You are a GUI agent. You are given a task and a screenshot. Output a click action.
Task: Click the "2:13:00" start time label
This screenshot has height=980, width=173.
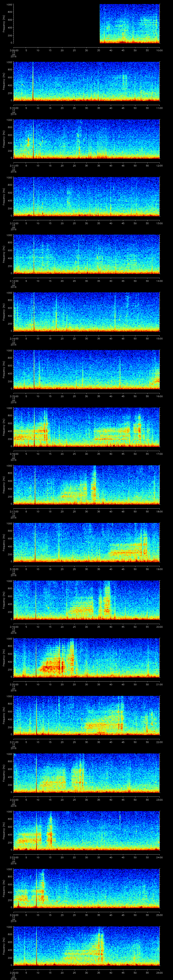pyautogui.click(x=14, y=281)
